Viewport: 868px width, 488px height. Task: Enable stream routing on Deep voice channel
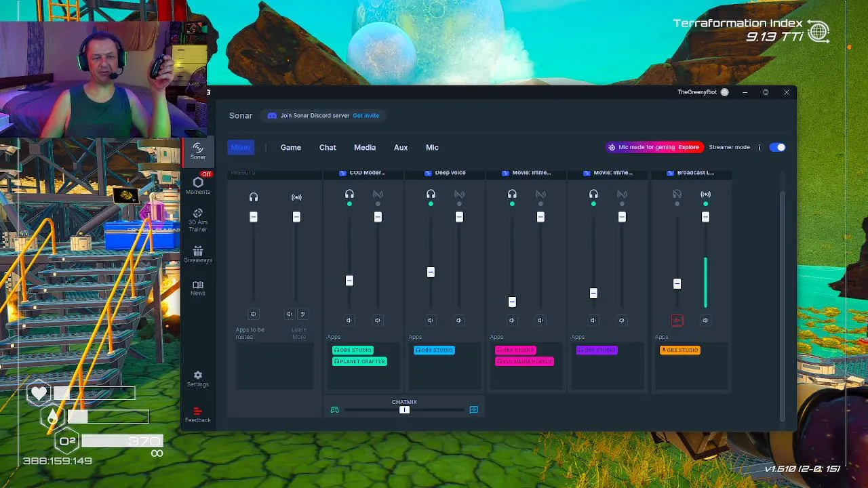(459, 195)
